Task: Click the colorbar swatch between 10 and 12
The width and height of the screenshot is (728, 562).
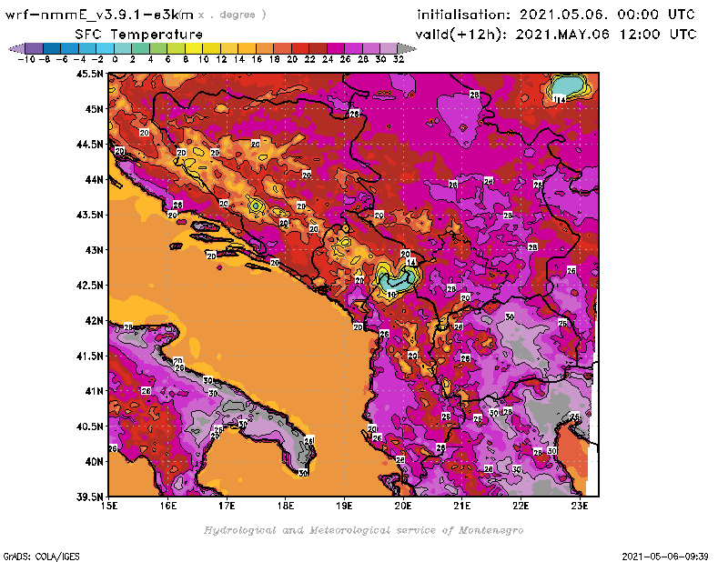Action: click(x=211, y=47)
